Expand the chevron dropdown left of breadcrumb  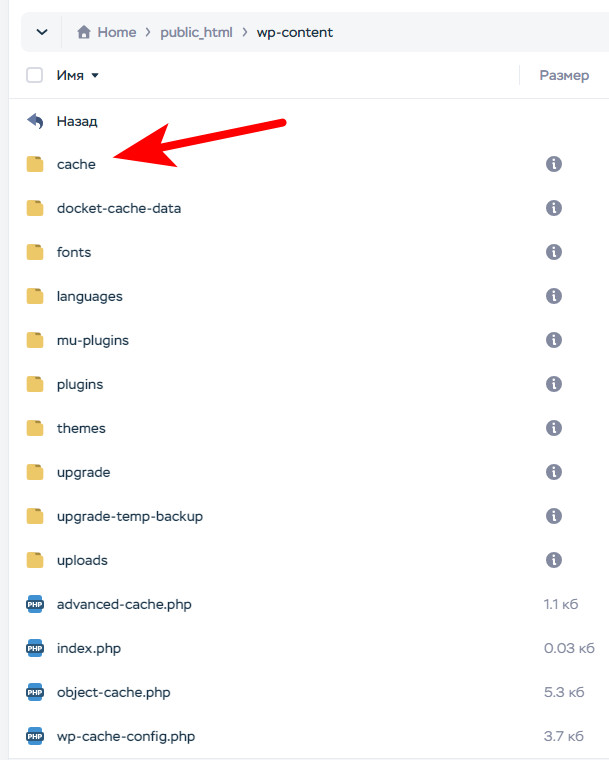(x=42, y=32)
